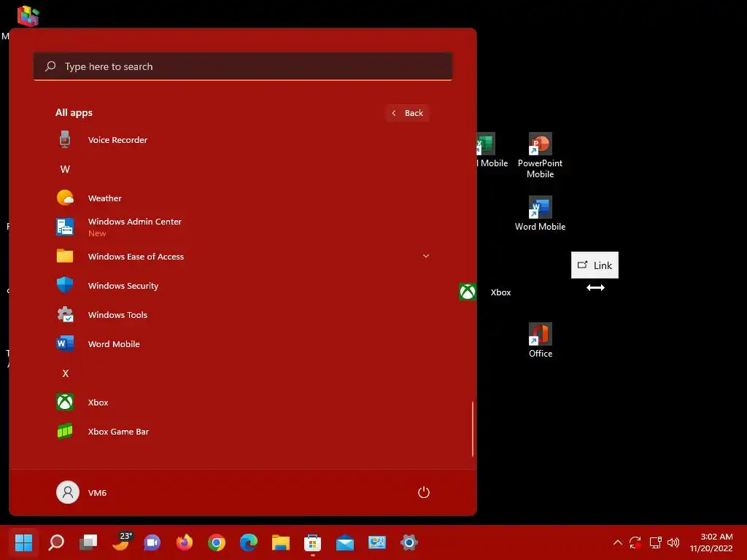The image size is (747, 560).
Task: Launch Microsoft Edge from the taskbar
Action: (248, 542)
